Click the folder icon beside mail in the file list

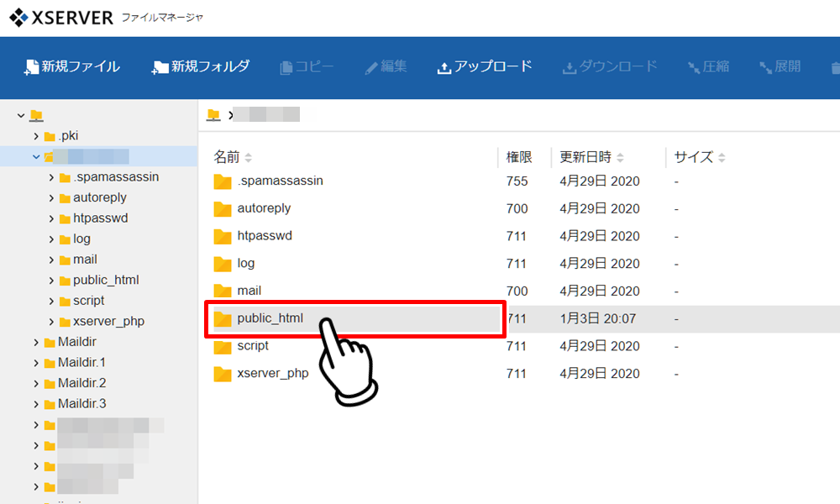coord(223,291)
